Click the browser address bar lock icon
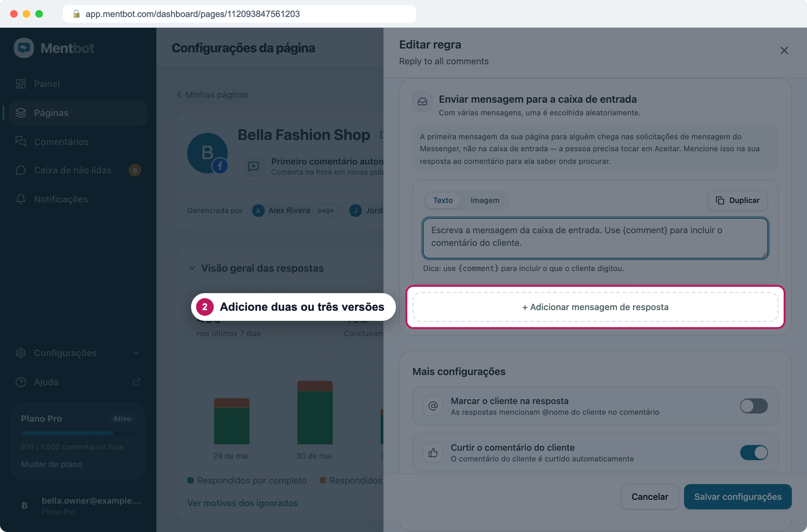Screen dimensions: 807x532 tap(76, 14)
